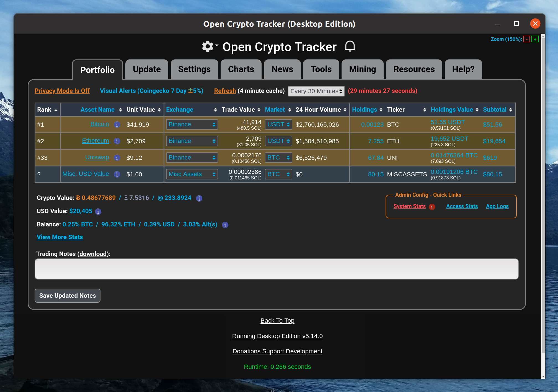This screenshot has height=392, width=558.
Task: Click the trading notes download link
Action: 93,254
